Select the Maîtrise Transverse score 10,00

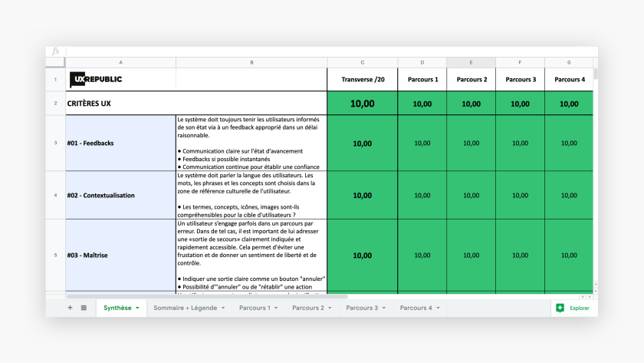pos(362,255)
